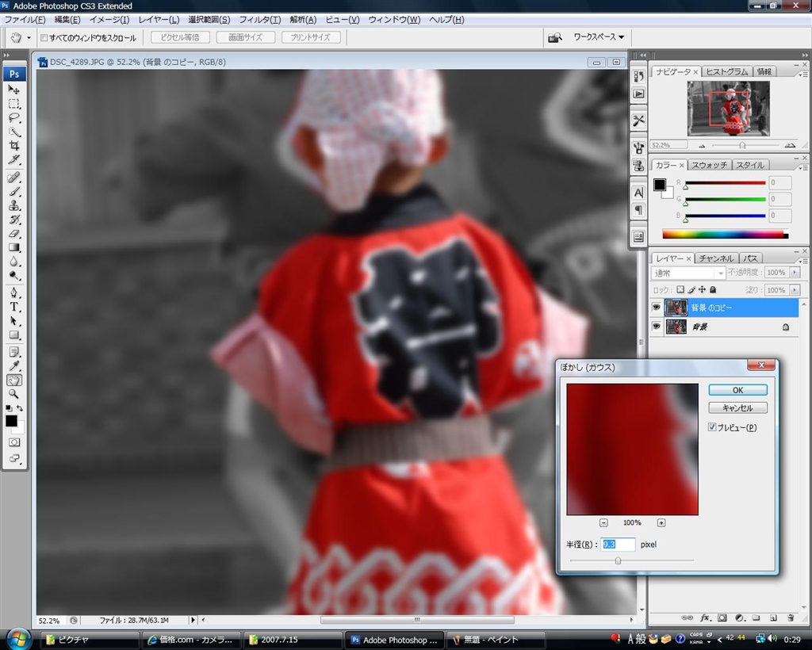Enable scroll all windows checkbox
Image resolution: width=812 pixels, height=650 pixels.
click(44, 38)
